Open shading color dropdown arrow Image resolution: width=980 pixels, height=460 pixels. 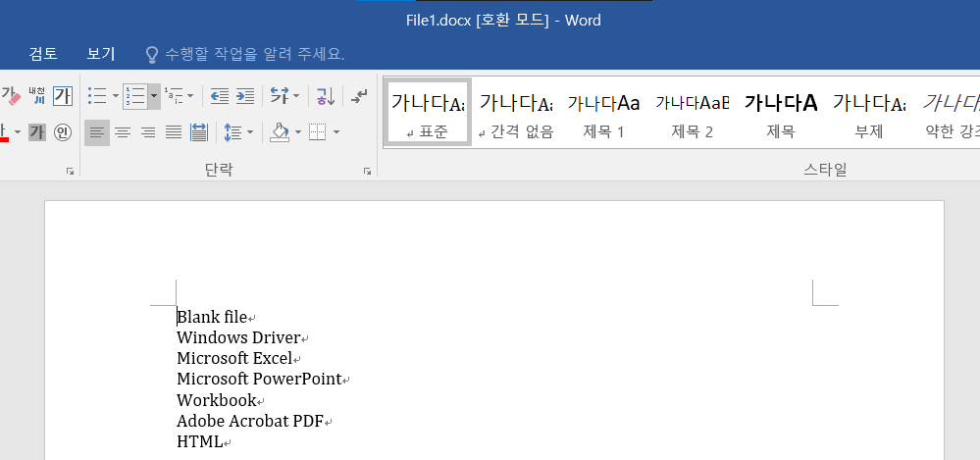coord(297,131)
